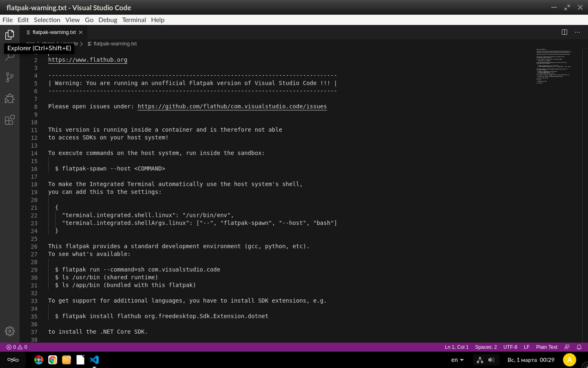Change end of line sequence LF
Image resolution: width=588 pixels, height=368 pixels.
527,347
